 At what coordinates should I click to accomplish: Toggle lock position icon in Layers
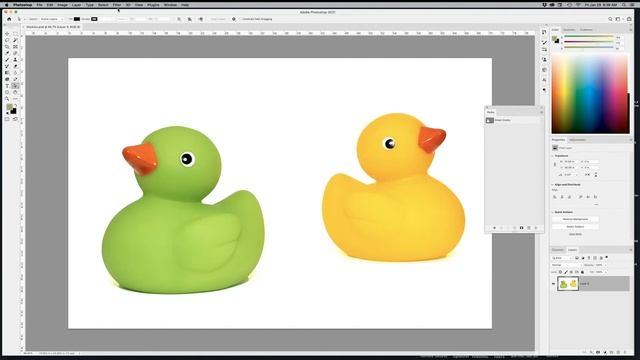571,272
